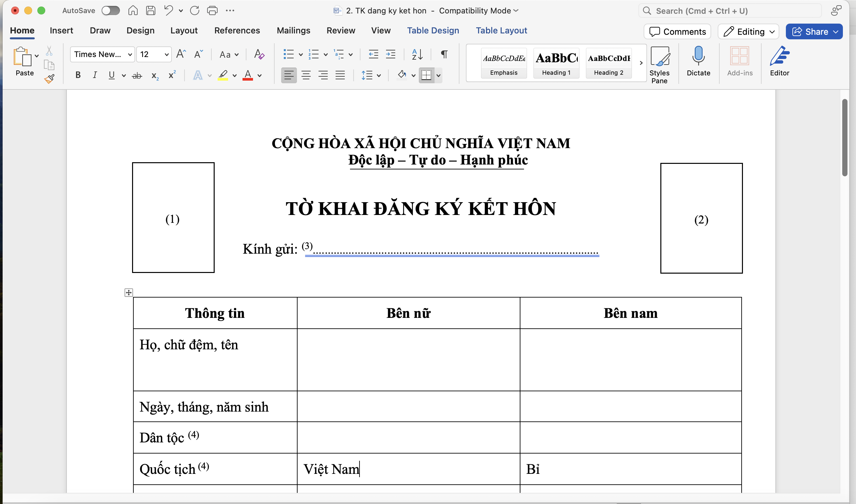Toggle italic formatting
The width and height of the screenshot is (856, 504).
coord(95,75)
